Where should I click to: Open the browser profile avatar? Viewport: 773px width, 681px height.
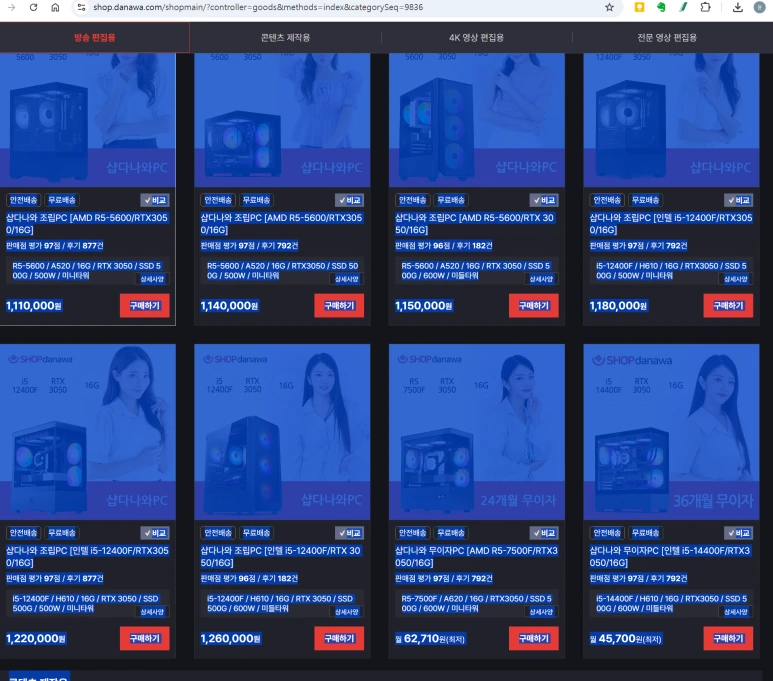tap(760, 7)
